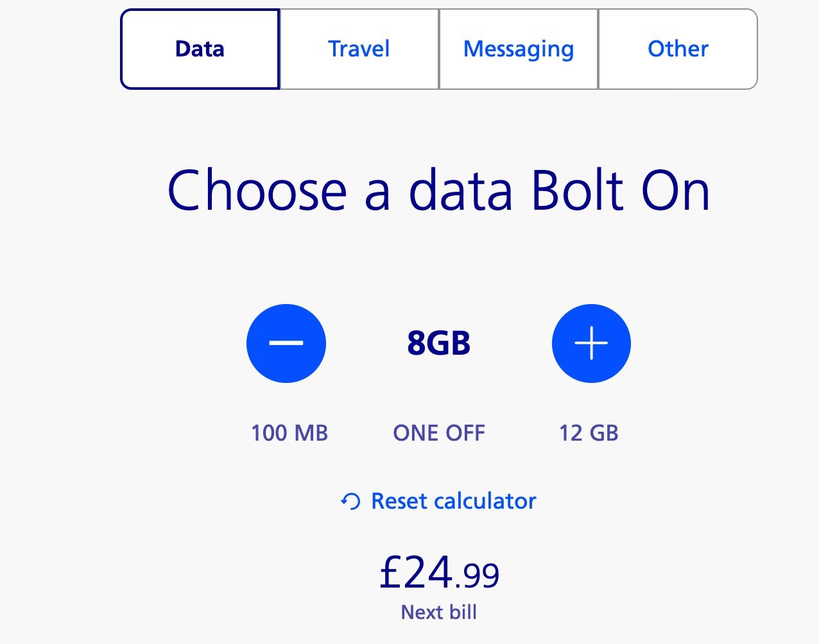
Task: Open the Messaging tab
Action: 518,48
